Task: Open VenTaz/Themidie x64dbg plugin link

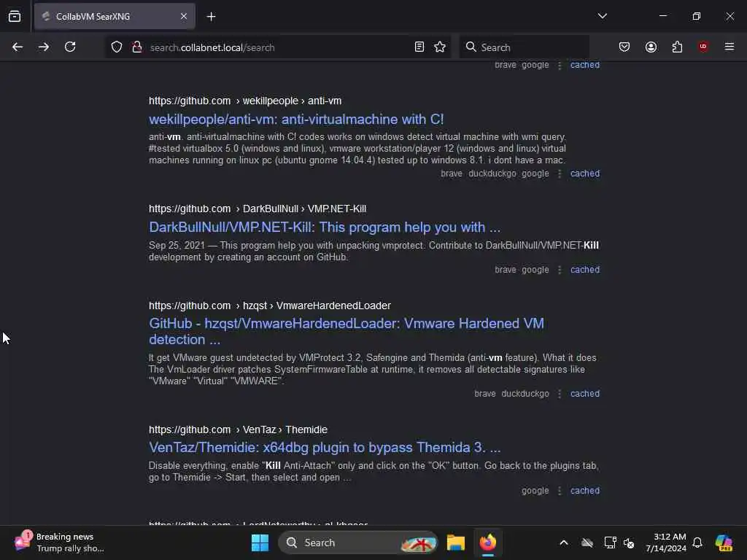Action: pyautogui.click(x=325, y=448)
